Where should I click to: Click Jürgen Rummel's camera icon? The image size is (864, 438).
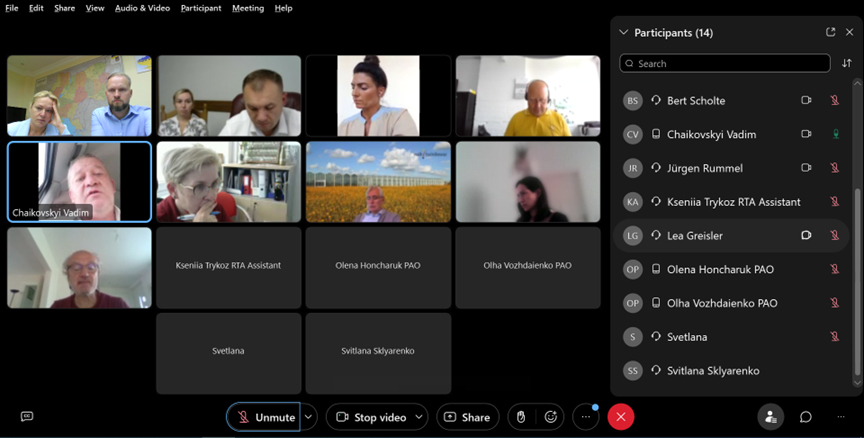[x=806, y=167]
